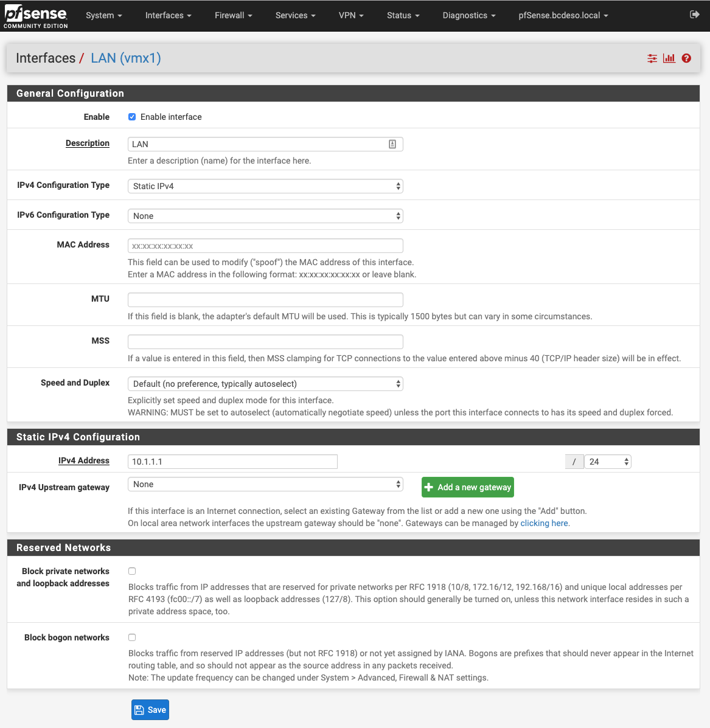Image resolution: width=710 pixels, height=728 pixels.
Task: Open the Speed and Duplex dropdown
Action: tap(265, 384)
